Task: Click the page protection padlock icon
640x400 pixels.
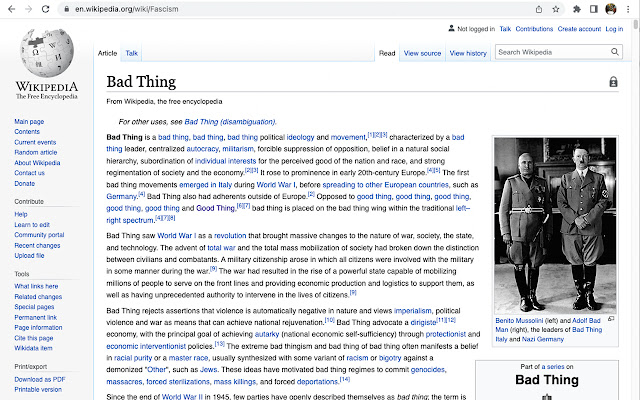Action: 613,82
